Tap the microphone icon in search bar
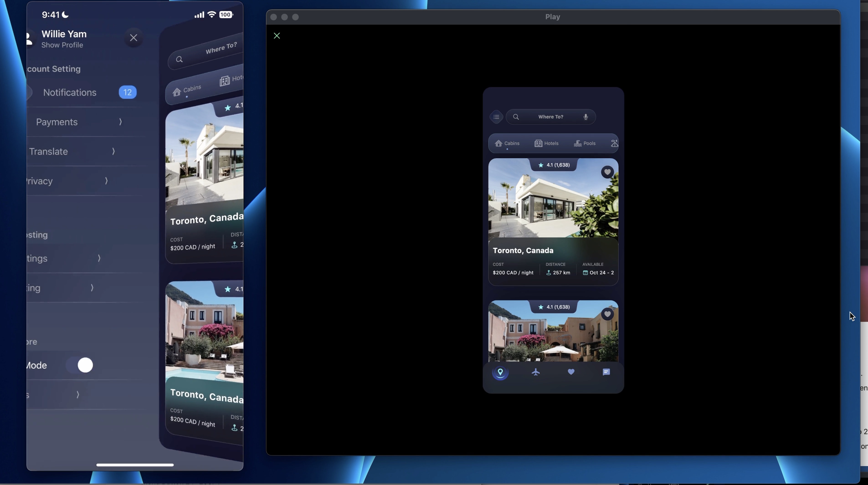Screen dimensions: 868x485 [586, 117]
